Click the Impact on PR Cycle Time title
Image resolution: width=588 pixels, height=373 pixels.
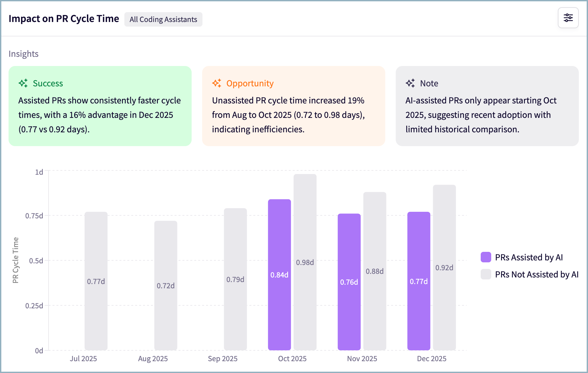click(64, 19)
